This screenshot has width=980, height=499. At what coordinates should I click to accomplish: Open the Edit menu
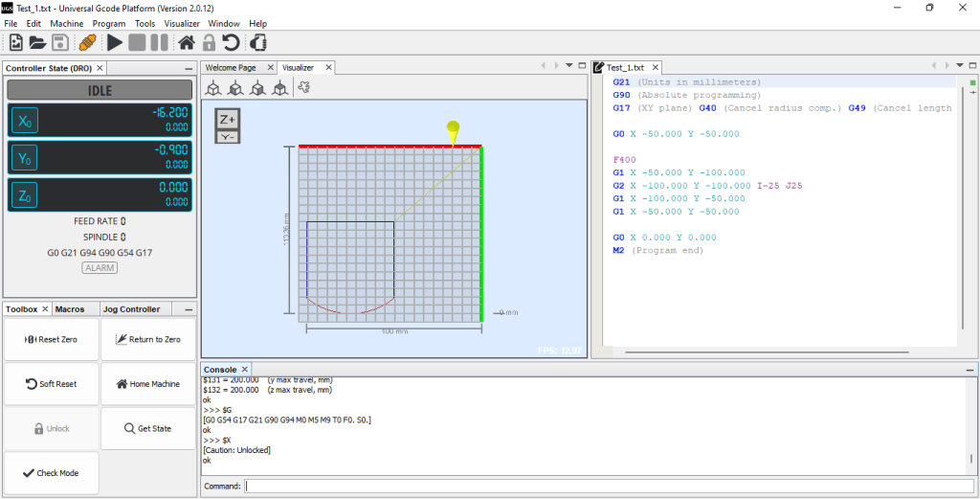(33, 24)
